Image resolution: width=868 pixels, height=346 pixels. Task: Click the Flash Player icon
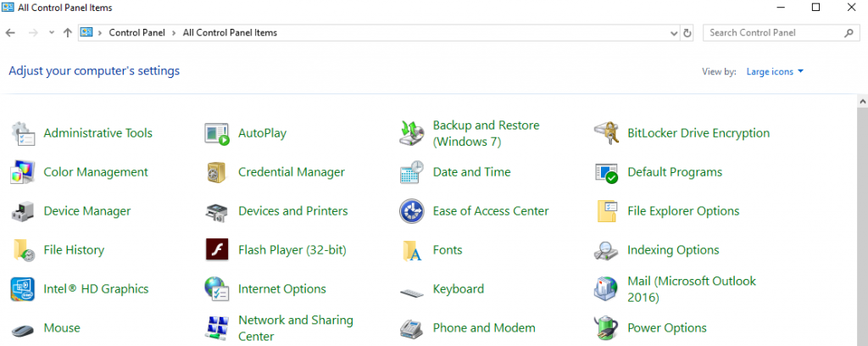click(217, 249)
